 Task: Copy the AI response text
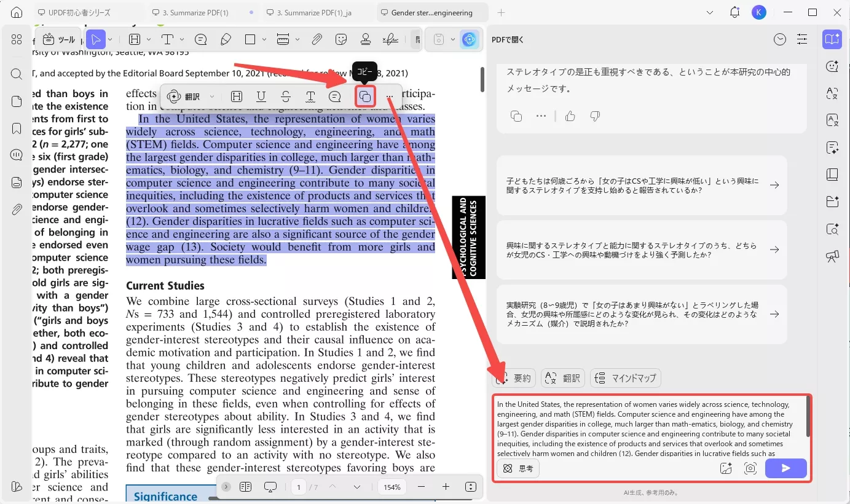point(516,116)
